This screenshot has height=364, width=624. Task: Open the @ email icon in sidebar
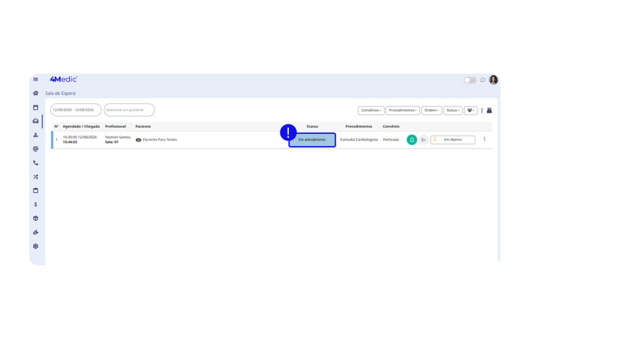35,149
